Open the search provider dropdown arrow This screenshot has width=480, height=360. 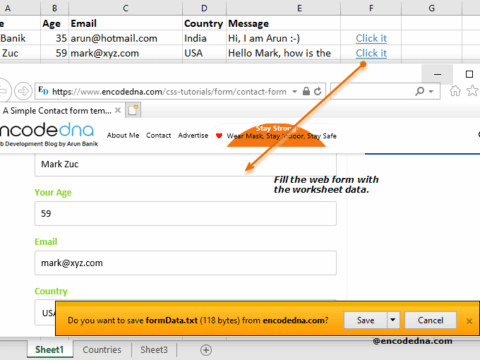[431, 91]
